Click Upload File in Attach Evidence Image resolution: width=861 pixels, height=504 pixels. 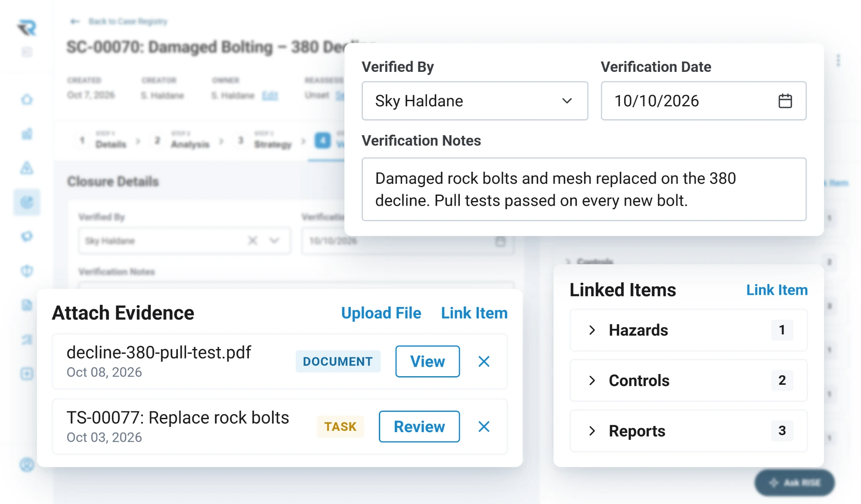(x=381, y=313)
